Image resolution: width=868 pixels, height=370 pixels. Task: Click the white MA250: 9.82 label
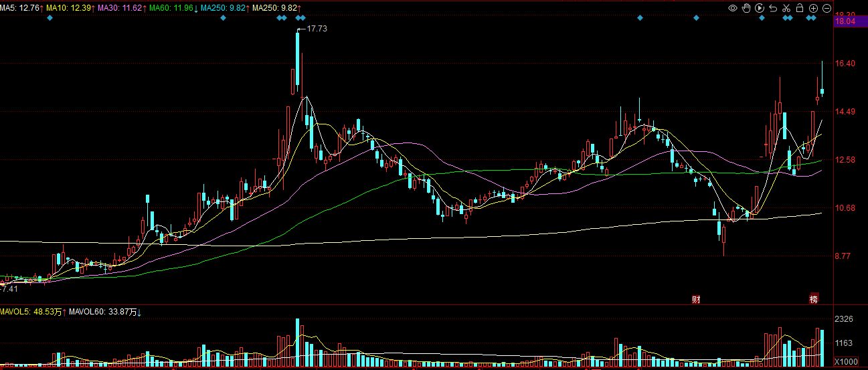[x=275, y=7]
